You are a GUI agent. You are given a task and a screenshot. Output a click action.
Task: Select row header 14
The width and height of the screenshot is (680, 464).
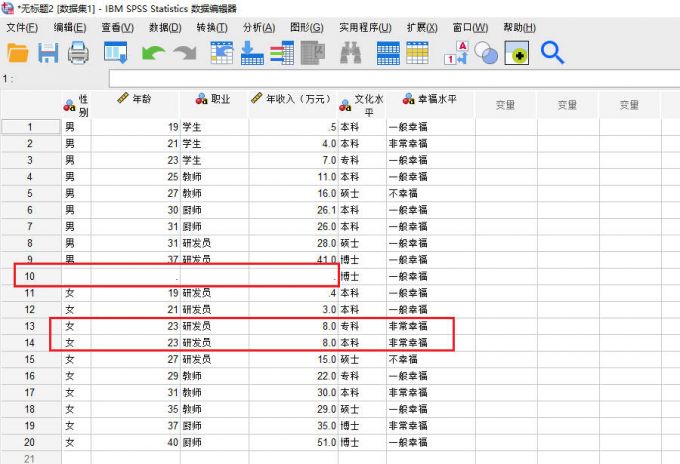30,343
